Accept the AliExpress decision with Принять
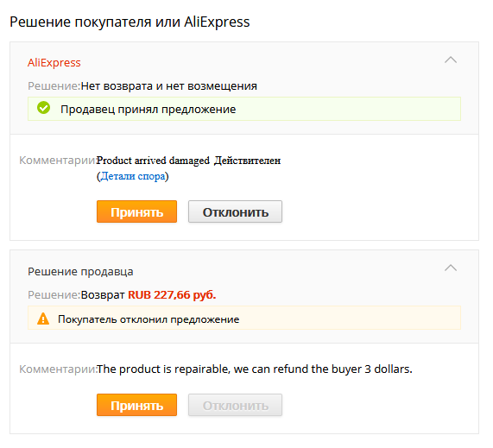Viewport: 493px width, 448px height. pos(136,211)
